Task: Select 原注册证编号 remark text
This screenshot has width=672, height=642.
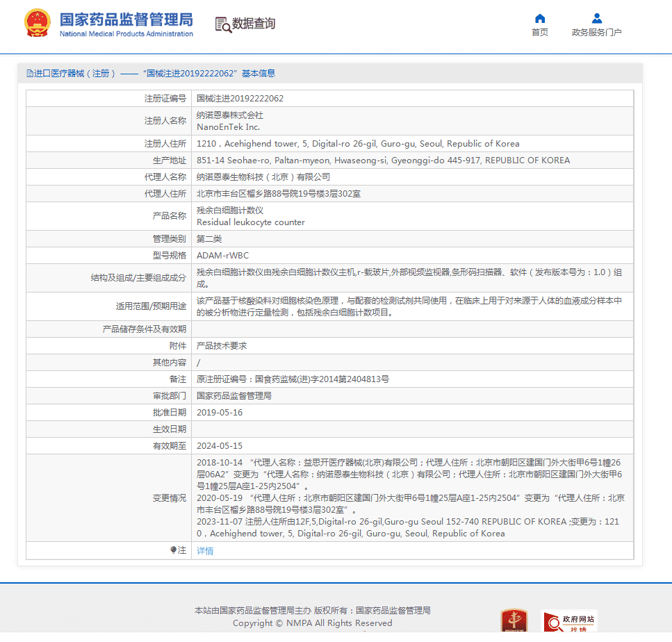Action: [x=293, y=379]
